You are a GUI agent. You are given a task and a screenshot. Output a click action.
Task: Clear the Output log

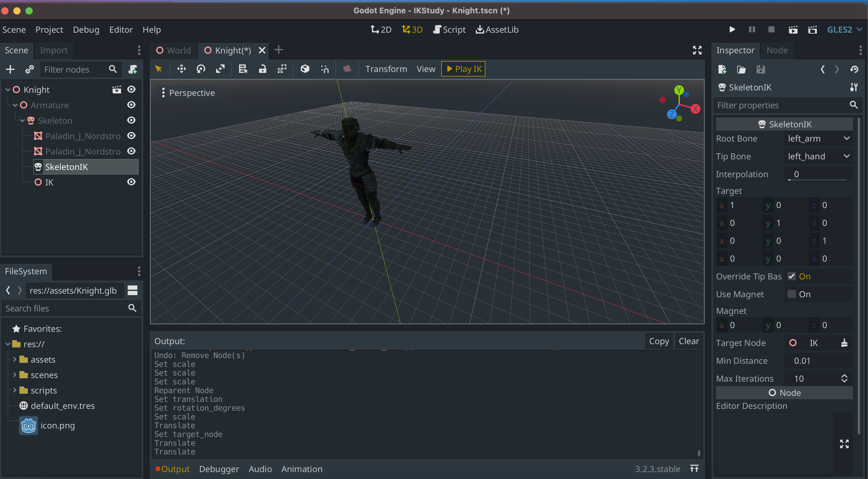click(x=689, y=341)
